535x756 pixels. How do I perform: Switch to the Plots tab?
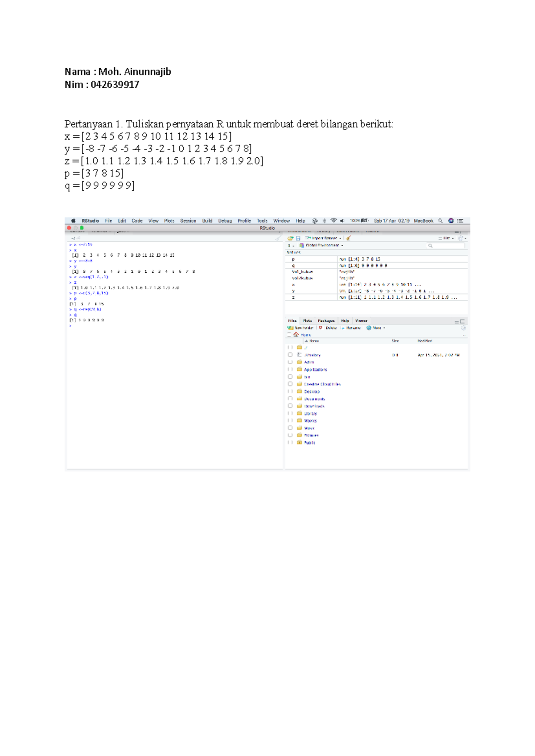coord(308,320)
